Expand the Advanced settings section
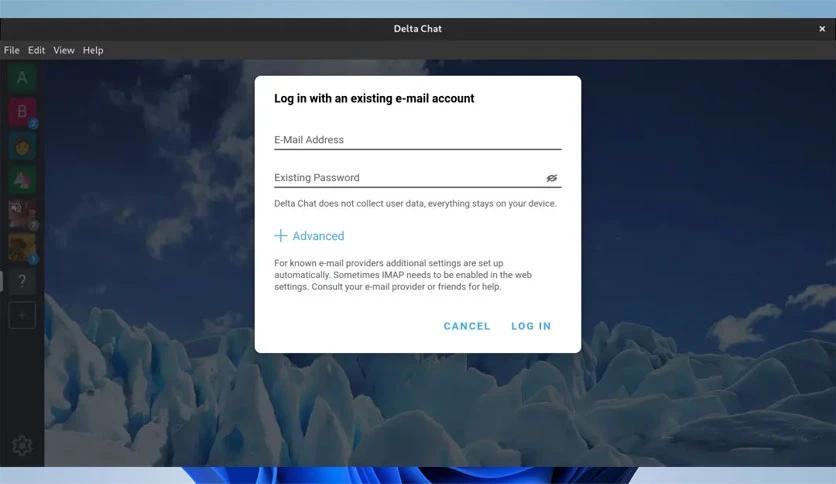 click(309, 236)
